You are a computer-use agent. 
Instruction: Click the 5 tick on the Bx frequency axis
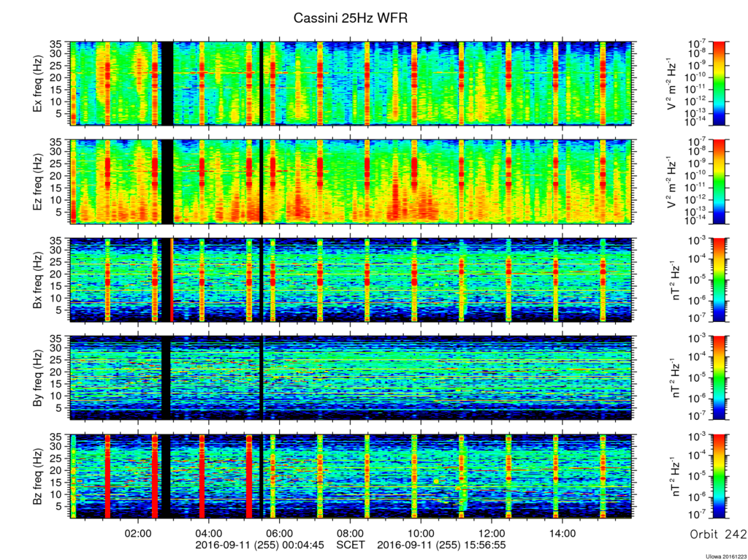coord(60,310)
